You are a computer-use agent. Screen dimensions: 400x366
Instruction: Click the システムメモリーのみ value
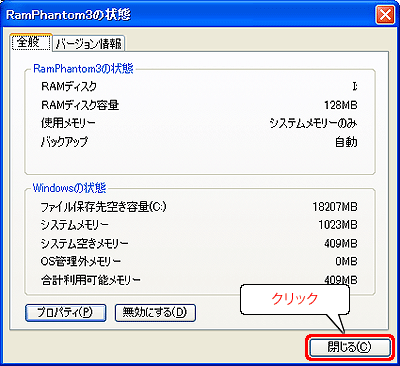pyautogui.click(x=313, y=124)
